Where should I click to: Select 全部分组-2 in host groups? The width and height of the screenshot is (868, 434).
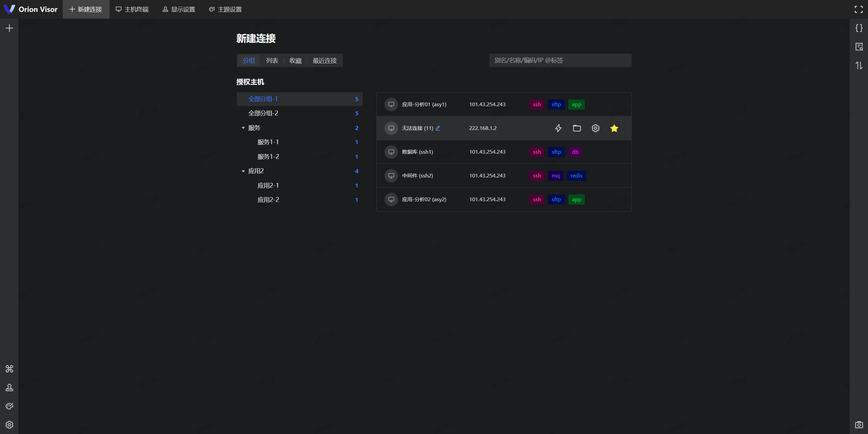click(263, 113)
